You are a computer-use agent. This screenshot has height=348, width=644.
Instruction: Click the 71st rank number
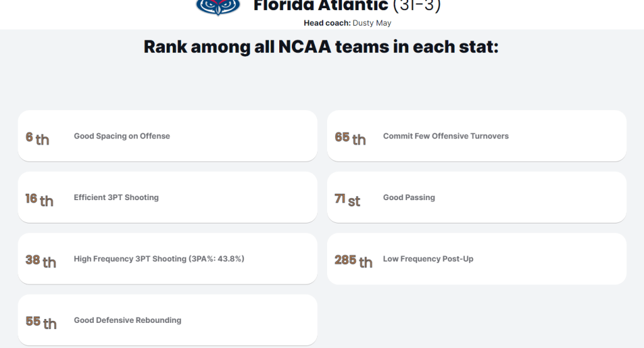[347, 199]
